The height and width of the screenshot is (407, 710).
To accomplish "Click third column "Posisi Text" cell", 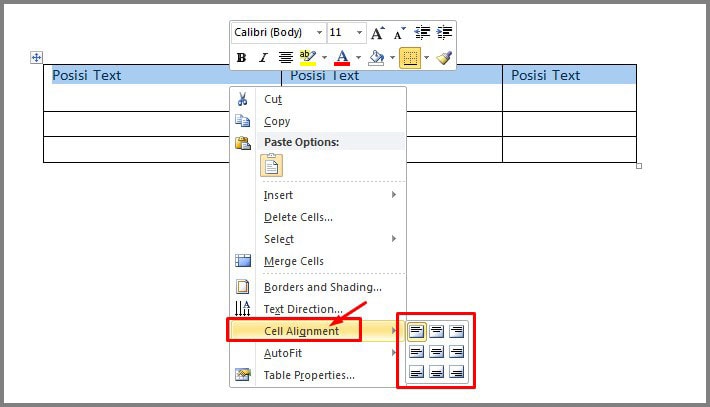I will [569, 88].
